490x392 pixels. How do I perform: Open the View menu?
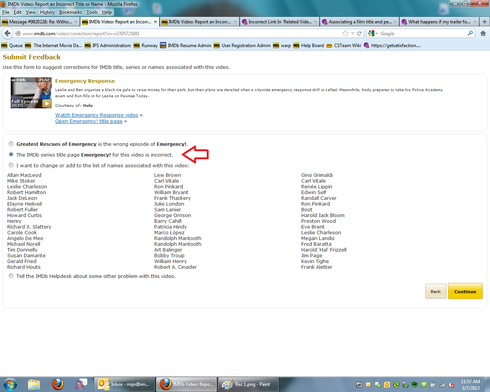pos(31,12)
